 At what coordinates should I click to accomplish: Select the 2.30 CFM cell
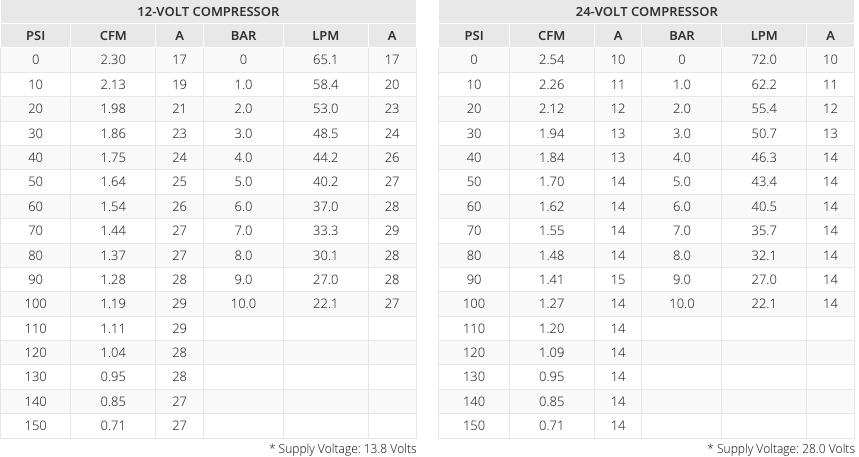pos(113,60)
